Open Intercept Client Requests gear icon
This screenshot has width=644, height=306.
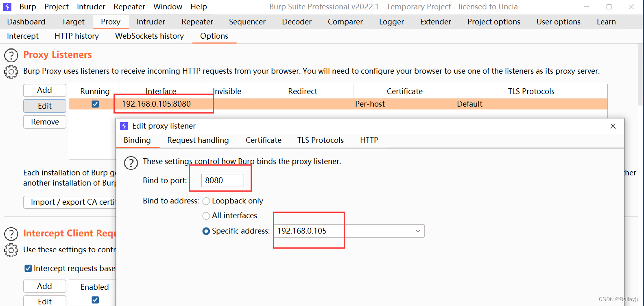(x=11, y=250)
